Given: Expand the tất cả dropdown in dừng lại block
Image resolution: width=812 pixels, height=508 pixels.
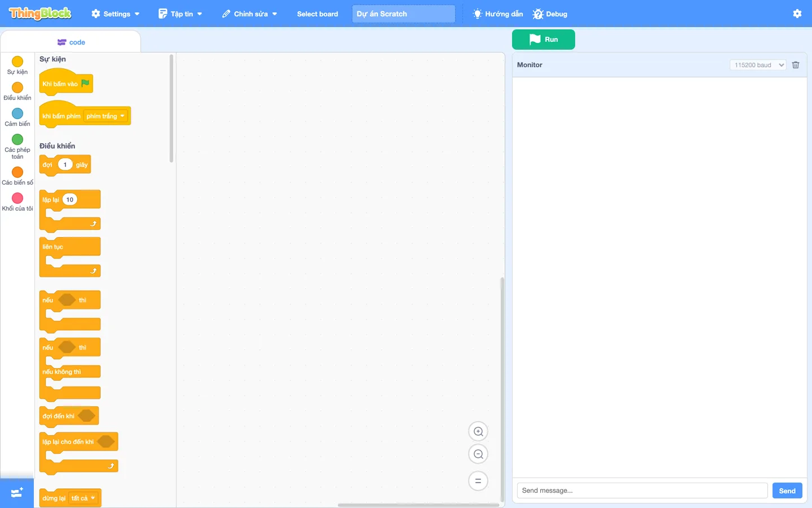Looking at the screenshot, I should [x=83, y=498].
